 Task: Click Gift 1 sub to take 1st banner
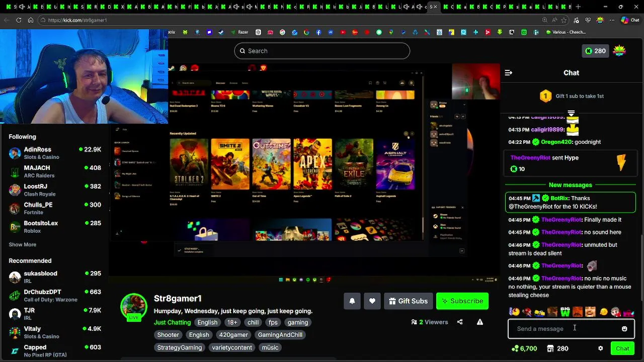coord(572,96)
